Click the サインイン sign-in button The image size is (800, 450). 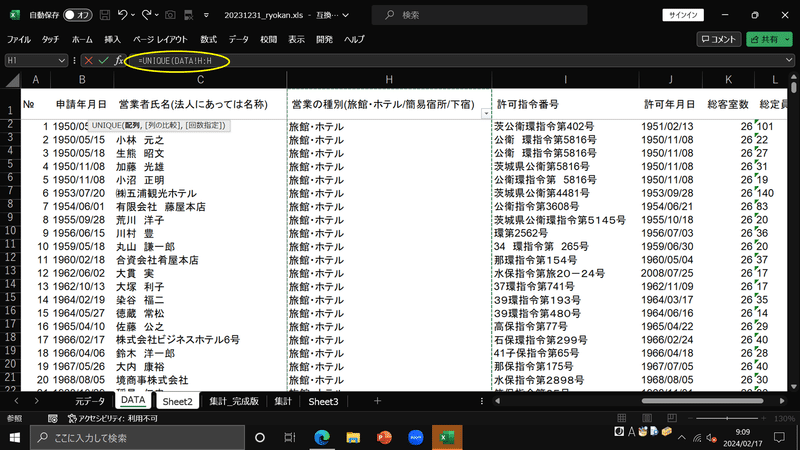pyautogui.click(x=683, y=15)
